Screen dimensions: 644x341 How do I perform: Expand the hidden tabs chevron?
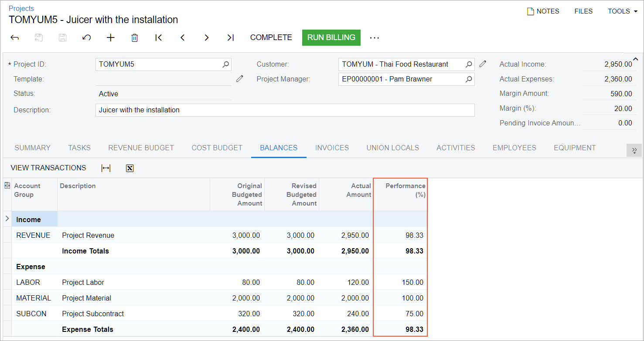coord(634,150)
